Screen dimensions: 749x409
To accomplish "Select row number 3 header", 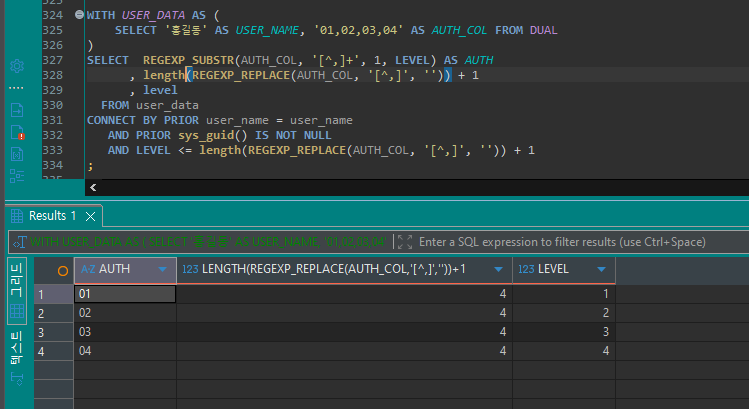I will tap(54, 332).
